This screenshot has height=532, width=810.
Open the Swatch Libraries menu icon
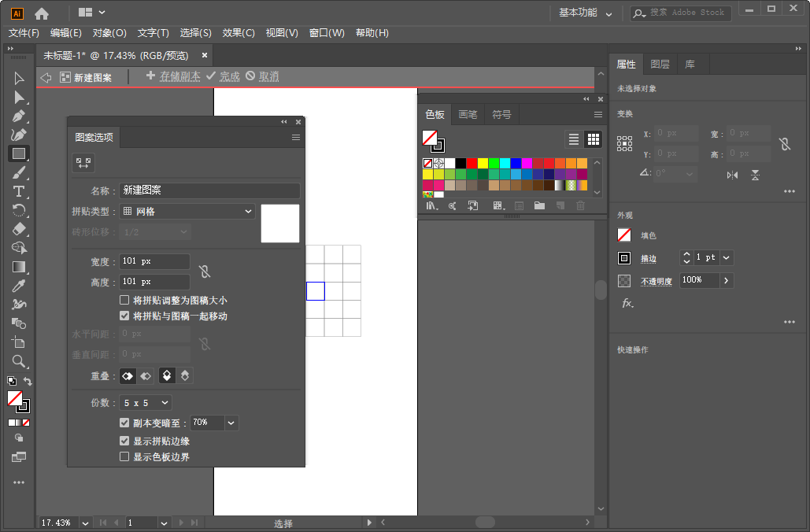(431, 205)
